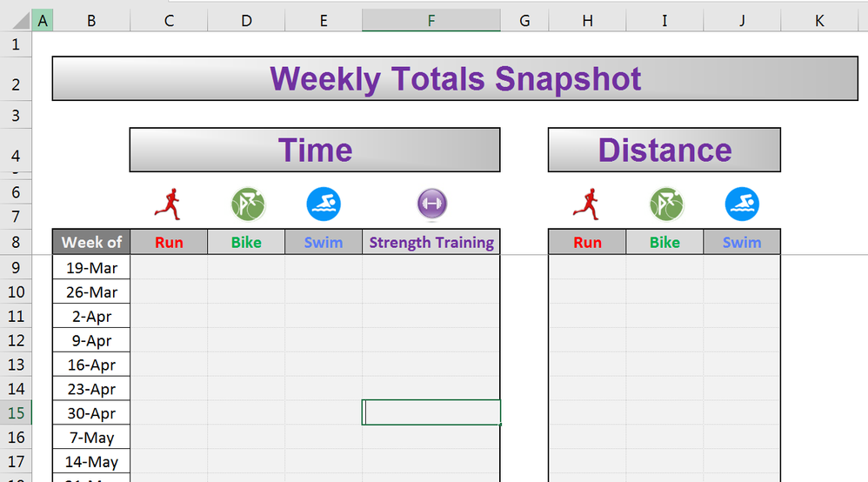This screenshot has height=482, width=868.
Task: Click the blue swimmer icon under Distance
Action: [x=742, y=204]
